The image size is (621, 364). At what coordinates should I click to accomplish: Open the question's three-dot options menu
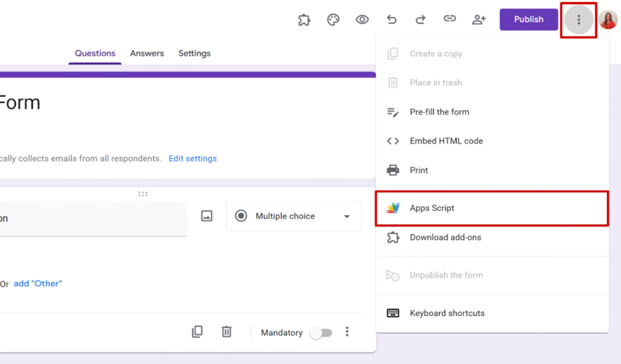tap(347, 332)
